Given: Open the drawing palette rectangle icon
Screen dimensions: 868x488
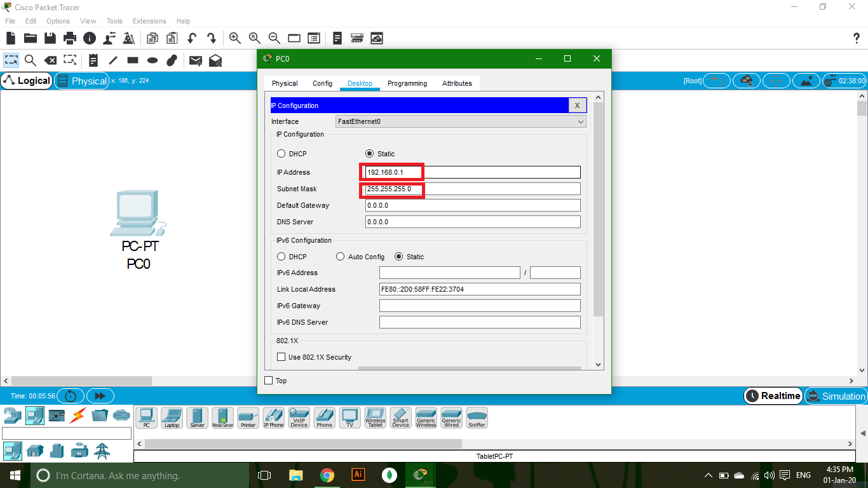Looking at the screenshot, I should tap(294, 38).
